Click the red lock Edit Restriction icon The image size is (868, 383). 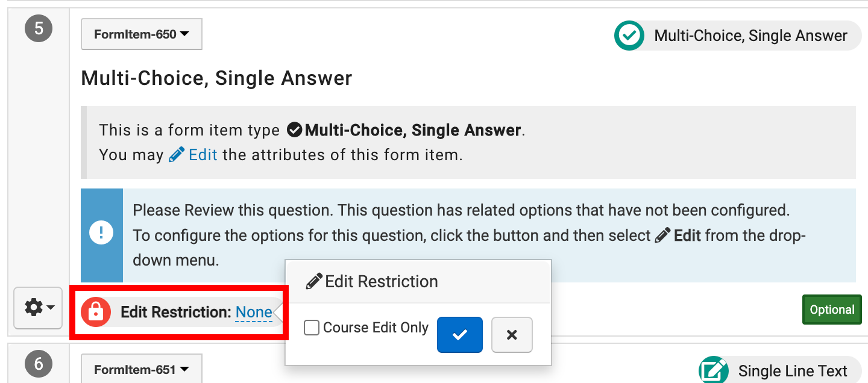pyautogui.click(x=96, y=312)
